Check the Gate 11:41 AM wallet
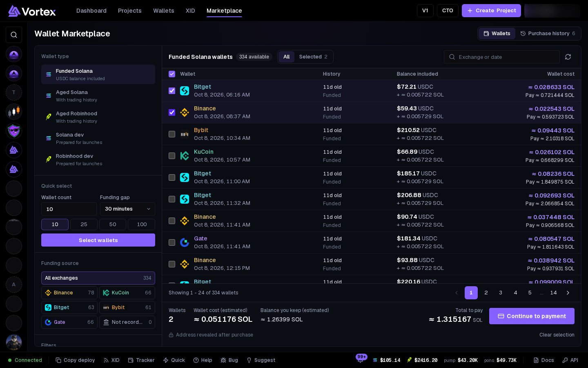 coord(172,242)
